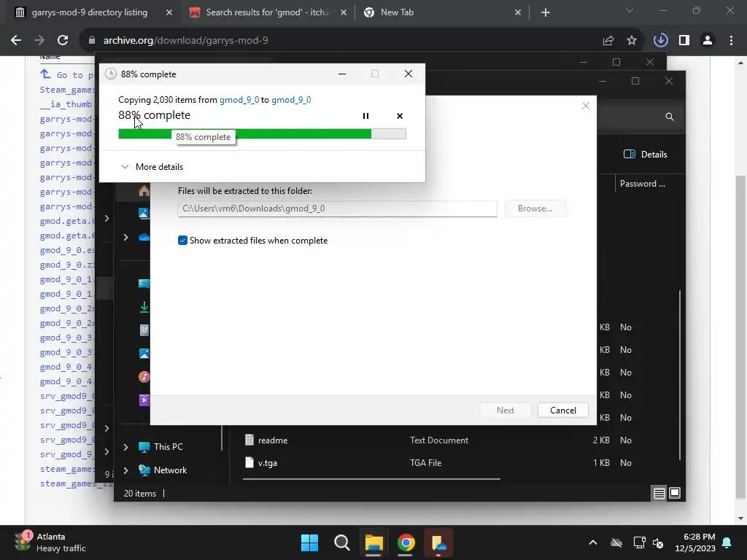Viewport: 747px width, 560px height.
Task: Switch to garrys-mod-9 directory listing tab
Action: pyautogui.click(x=89, y=12)
